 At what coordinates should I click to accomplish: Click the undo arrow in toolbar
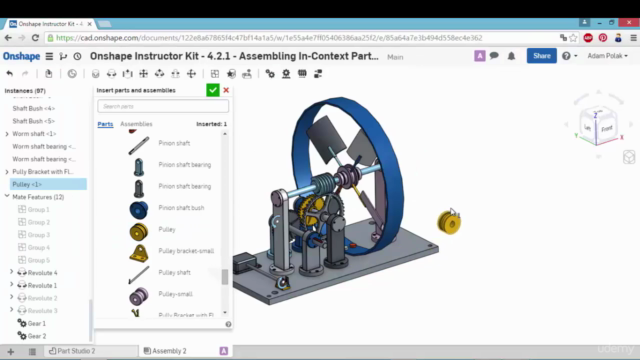[x=9, y=74]
